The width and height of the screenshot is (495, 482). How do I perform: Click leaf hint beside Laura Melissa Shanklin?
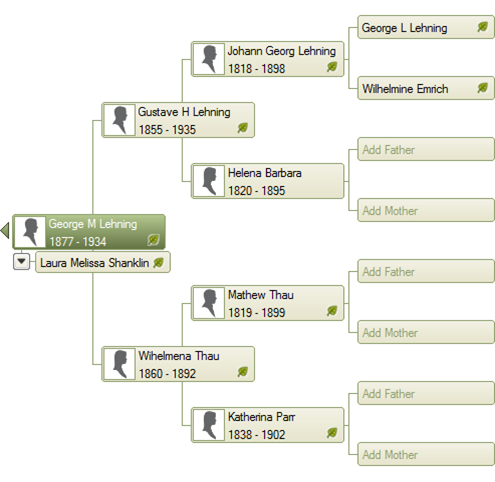point(158,263)
